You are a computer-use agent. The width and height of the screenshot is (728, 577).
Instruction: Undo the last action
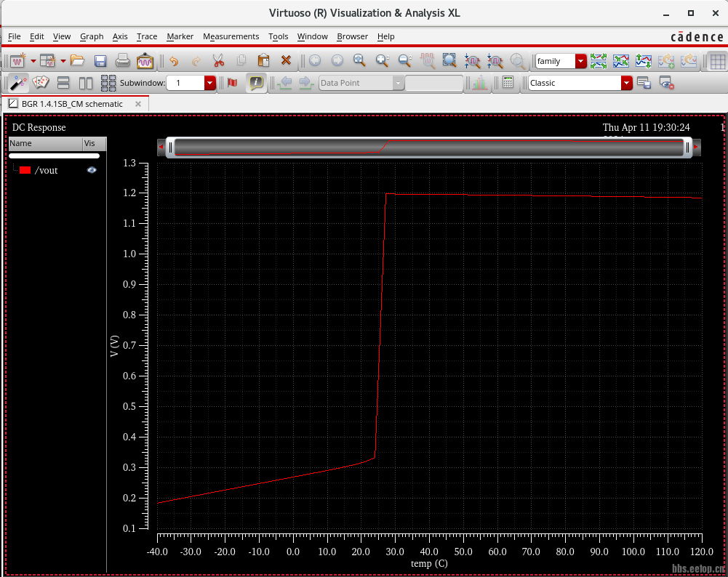click(174, 61)
